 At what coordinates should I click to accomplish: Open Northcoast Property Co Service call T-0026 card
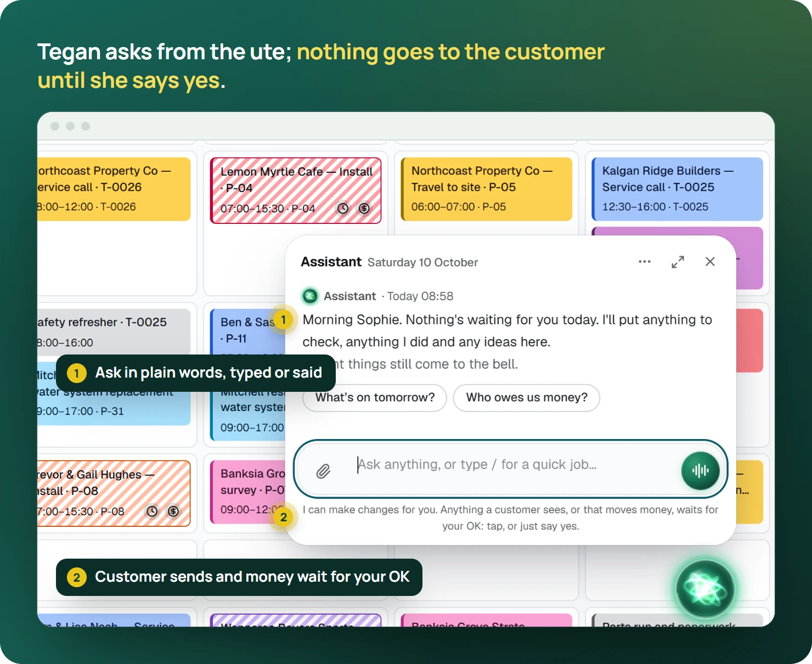(x=114, y=189)
